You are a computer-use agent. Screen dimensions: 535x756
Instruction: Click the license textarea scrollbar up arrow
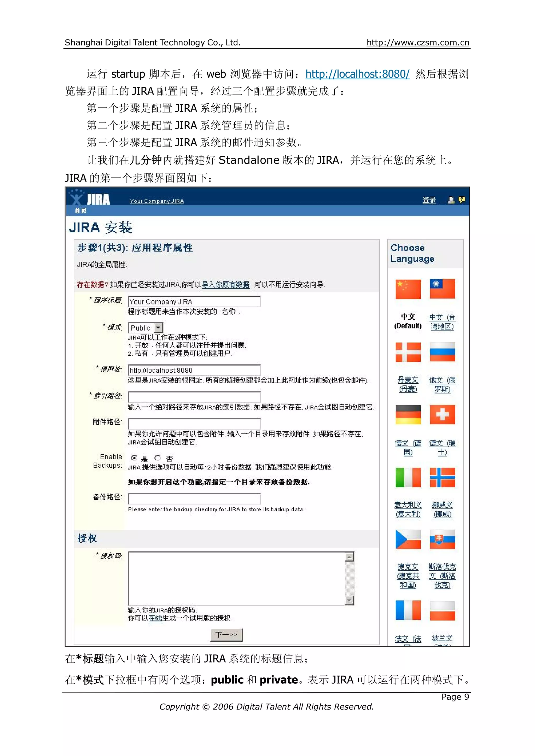point(349,557)
